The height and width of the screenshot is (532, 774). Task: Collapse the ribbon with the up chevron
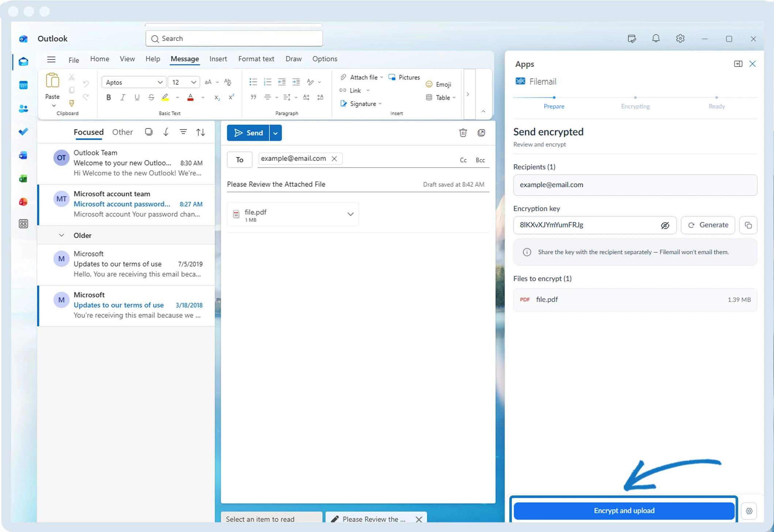(x=483, y=112)
